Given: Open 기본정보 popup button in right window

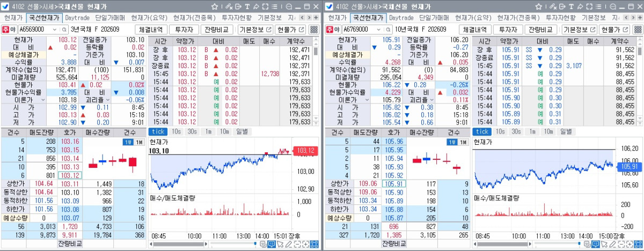Looking at the screenshot, I should [x=579, y=29].
